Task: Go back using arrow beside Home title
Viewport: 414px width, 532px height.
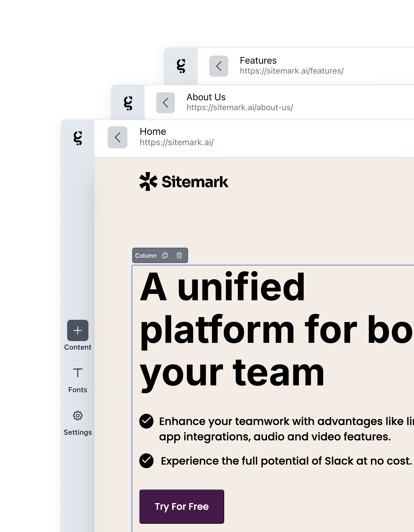Action: [x=117, y=137]
